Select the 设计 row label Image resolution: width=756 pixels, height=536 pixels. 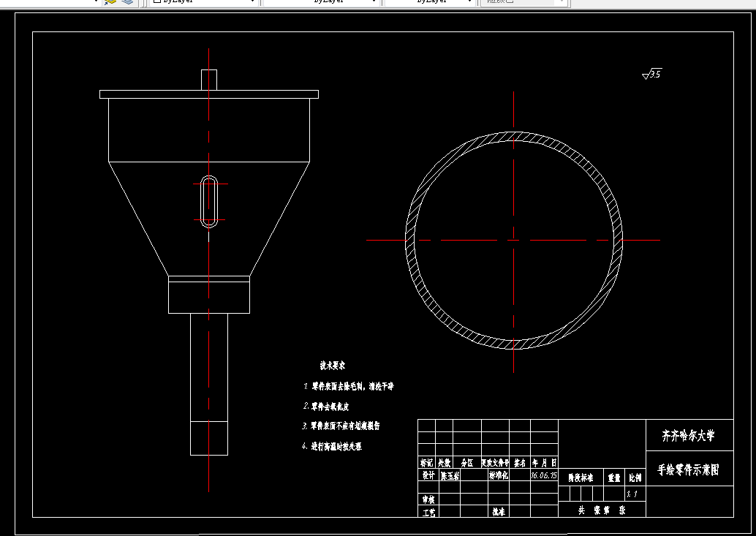pos(428,475)
